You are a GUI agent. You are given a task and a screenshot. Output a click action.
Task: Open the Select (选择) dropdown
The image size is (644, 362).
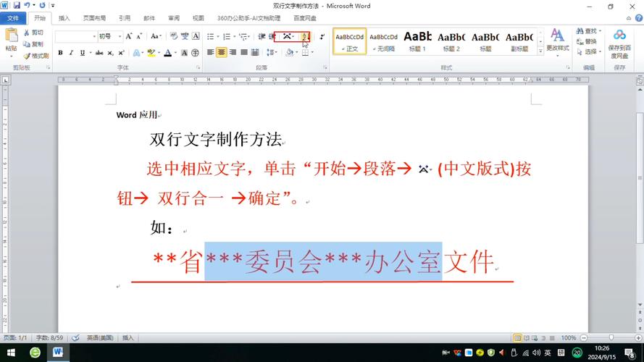pyautogui.click(x=589, y=51)
